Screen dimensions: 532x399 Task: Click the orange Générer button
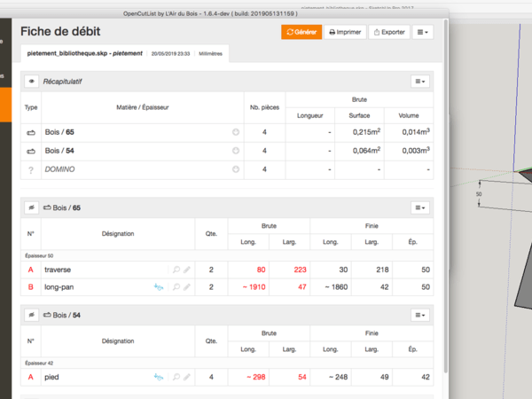click(x=301, y=32)
